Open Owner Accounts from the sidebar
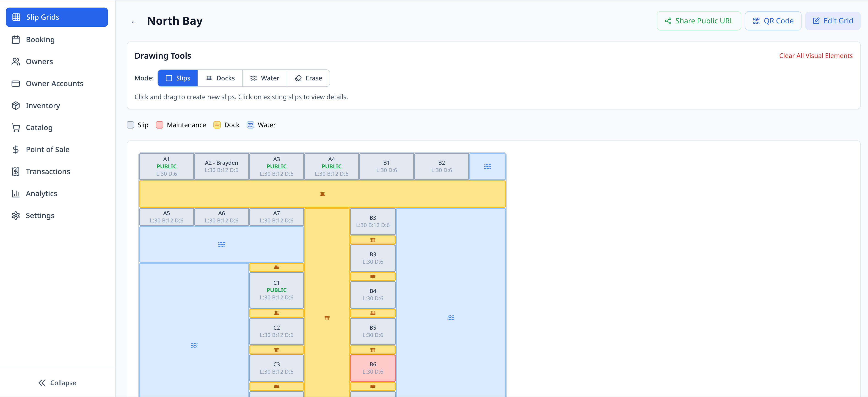This screenshot has height=397, width=868. (16, 83)
